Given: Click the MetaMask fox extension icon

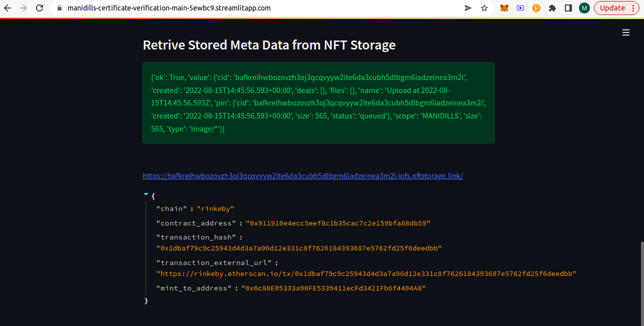Looking at the screenshot, I should (505, 8).
